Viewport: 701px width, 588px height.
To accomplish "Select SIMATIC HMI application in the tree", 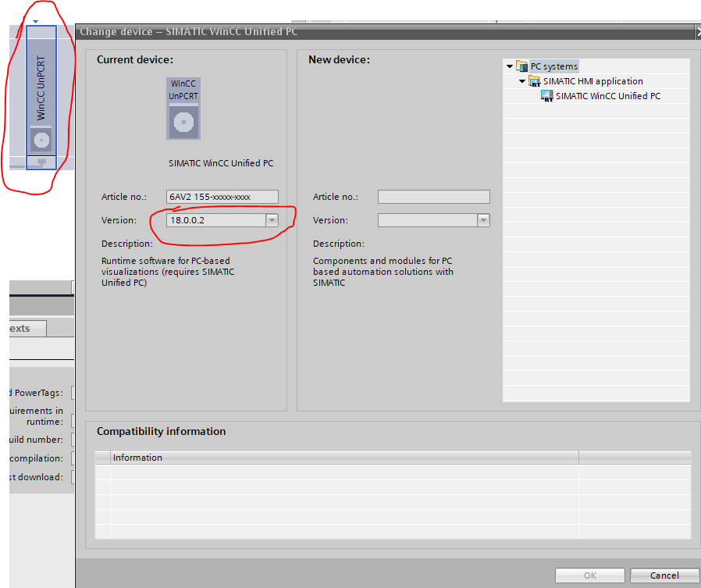I will pyautogui.click(x=592, y=81).
